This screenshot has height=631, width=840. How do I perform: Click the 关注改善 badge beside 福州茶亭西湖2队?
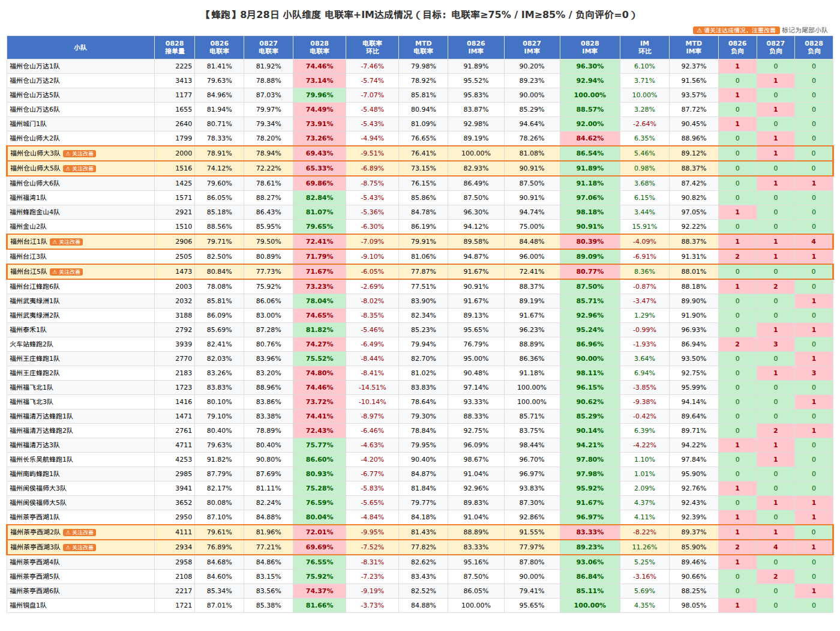coord(79,533)
